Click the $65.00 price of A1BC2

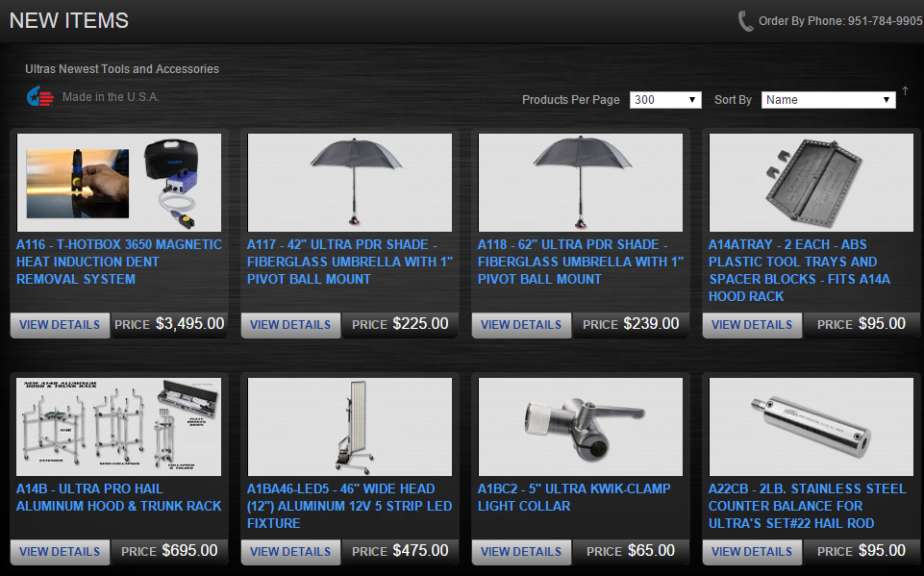point(651,551)
